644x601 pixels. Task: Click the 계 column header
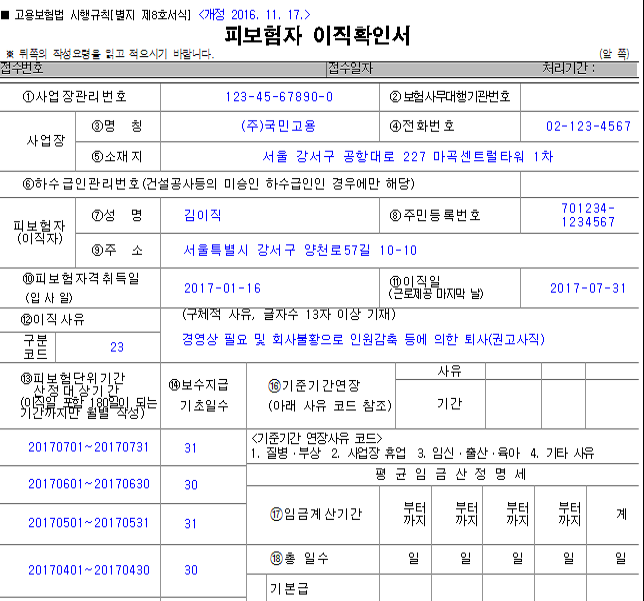(621, 514)
